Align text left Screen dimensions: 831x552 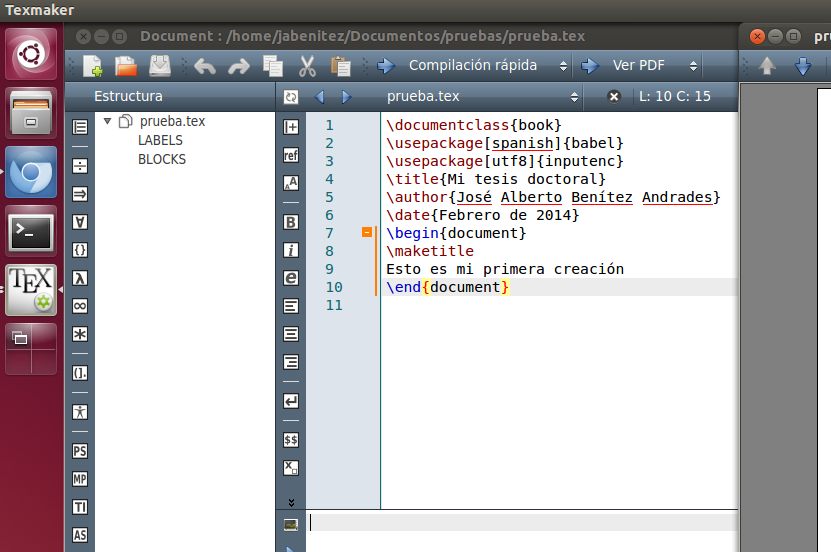[x=291, y=306]
